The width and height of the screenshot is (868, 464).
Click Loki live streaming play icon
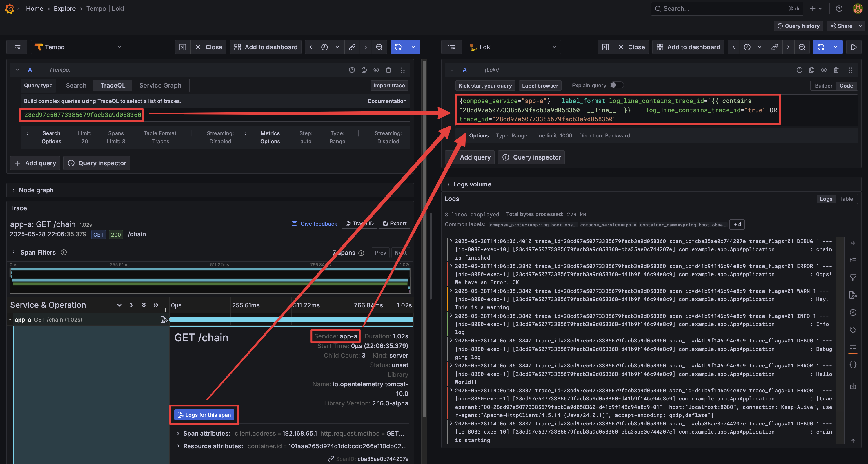[854, 47]
